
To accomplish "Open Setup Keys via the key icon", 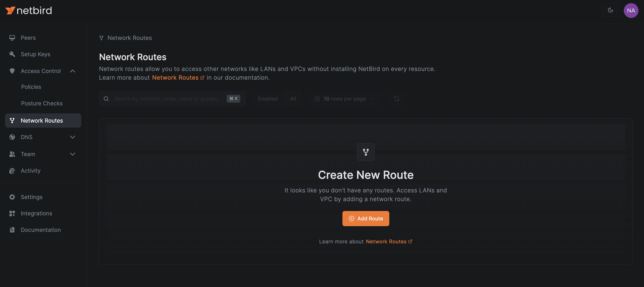I will tap(12, 54).
